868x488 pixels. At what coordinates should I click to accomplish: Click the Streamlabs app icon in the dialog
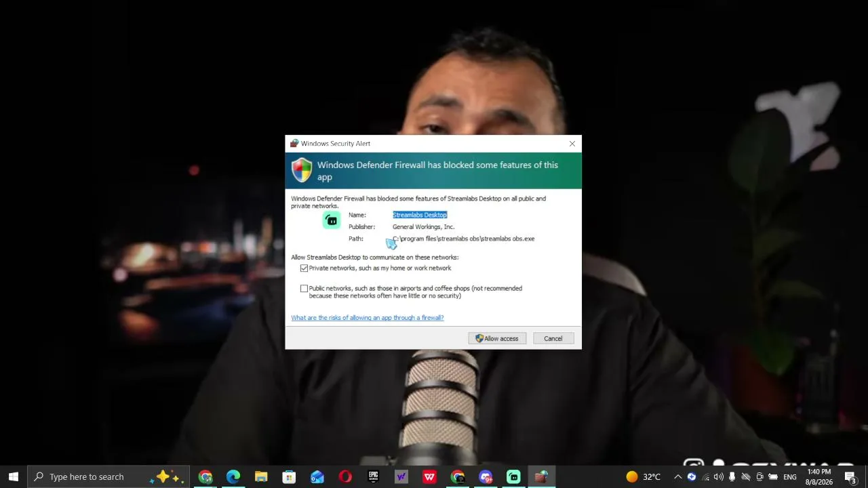coord(332,220)
